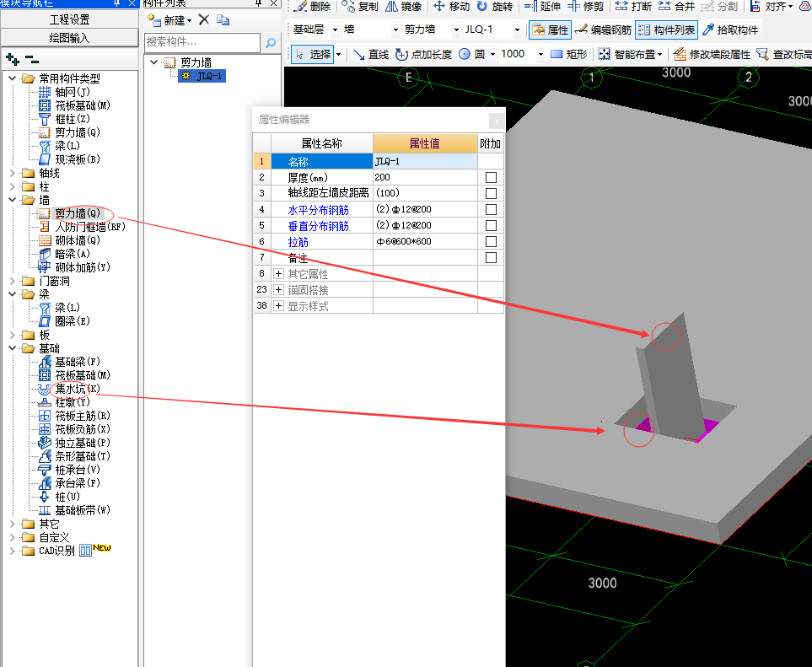This screenshot has width=812, height=667.
Task: Switch to 绘图输入 tab
Action: tap(70, 38)
